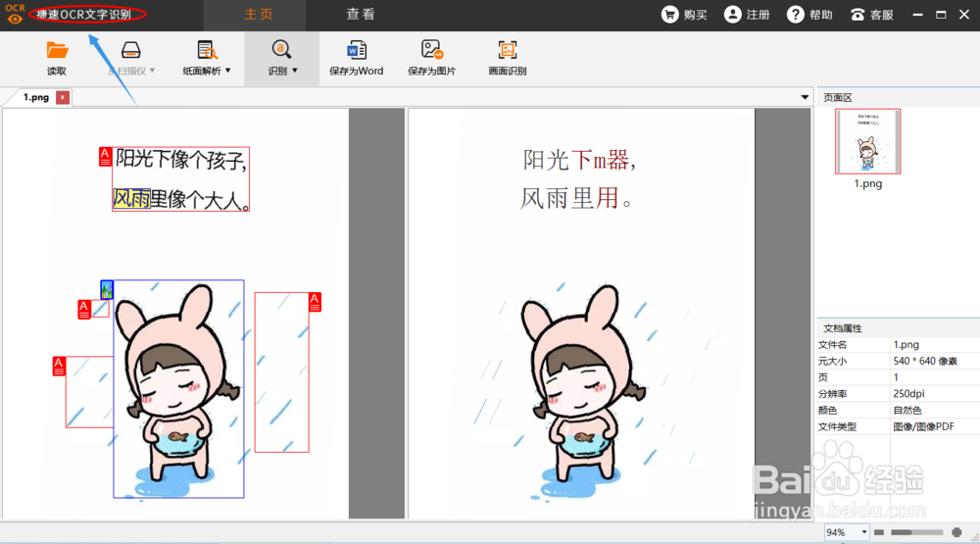This screenshot has width=980, height=544.
Task: Click the OCR eye logo icon
Action: [15, 15]
